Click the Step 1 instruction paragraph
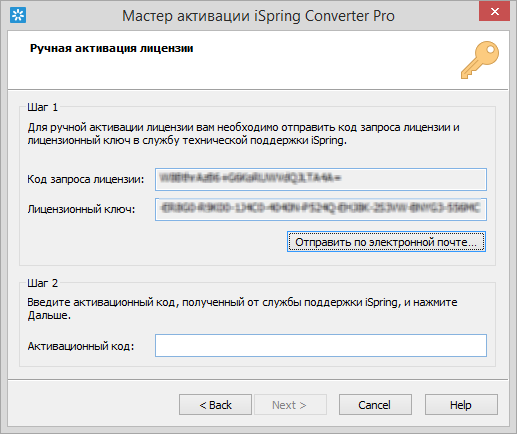This screenshot has width=517, height=434. 243,134
